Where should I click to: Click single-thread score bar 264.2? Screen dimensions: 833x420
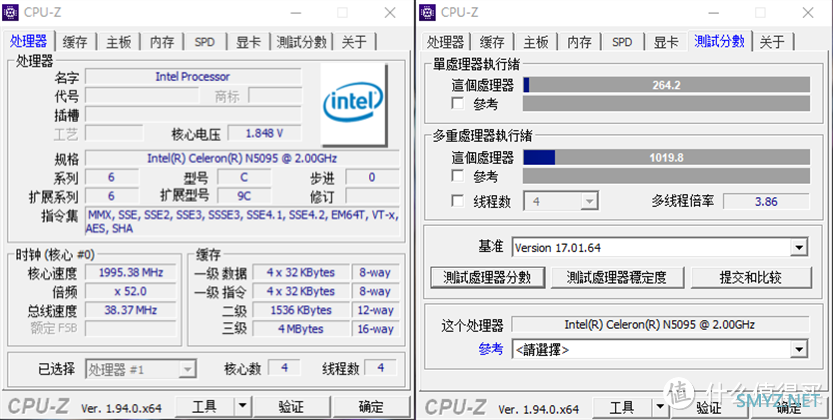pos(667,85)
